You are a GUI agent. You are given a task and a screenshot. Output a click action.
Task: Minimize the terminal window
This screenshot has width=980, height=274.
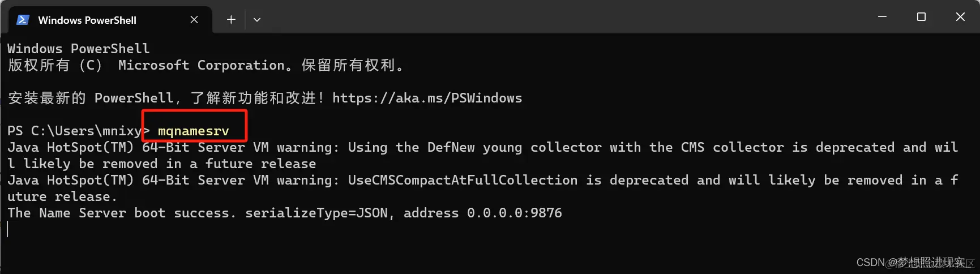tap(882, 17)
